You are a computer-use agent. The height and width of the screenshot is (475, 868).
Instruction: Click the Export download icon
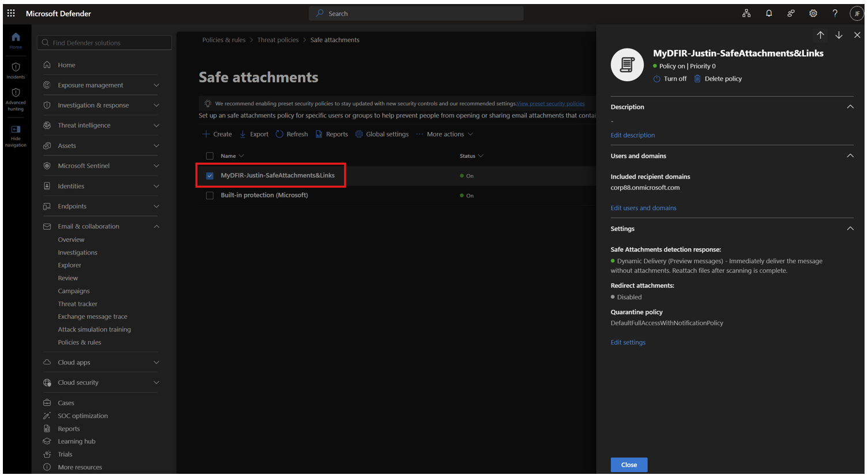point(243,134)
